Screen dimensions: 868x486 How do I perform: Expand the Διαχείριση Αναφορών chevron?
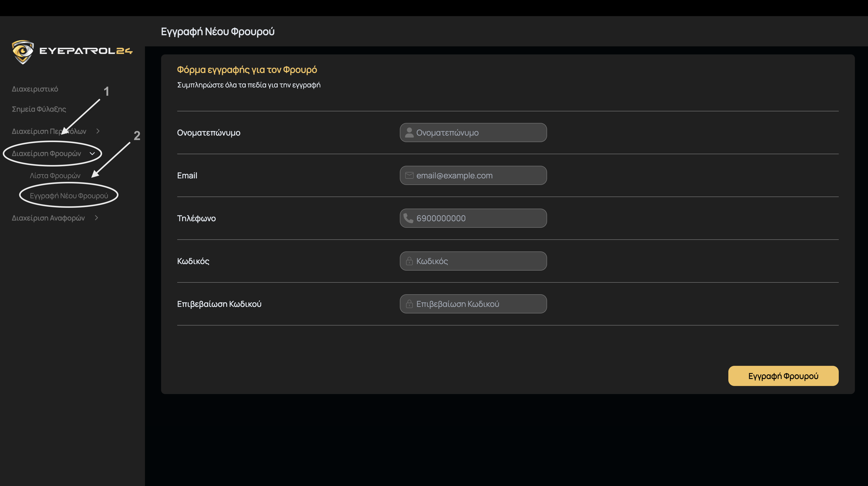[96, 218]
